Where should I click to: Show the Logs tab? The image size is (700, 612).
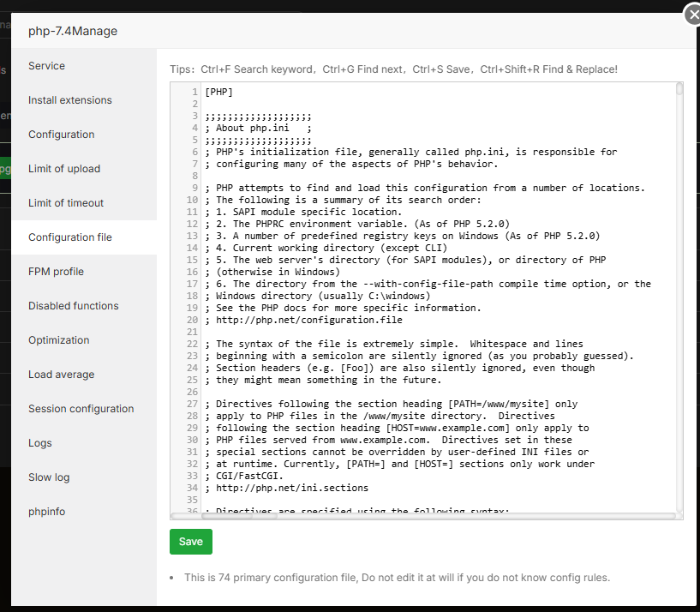pyautogui.click(x=40, y=443)
